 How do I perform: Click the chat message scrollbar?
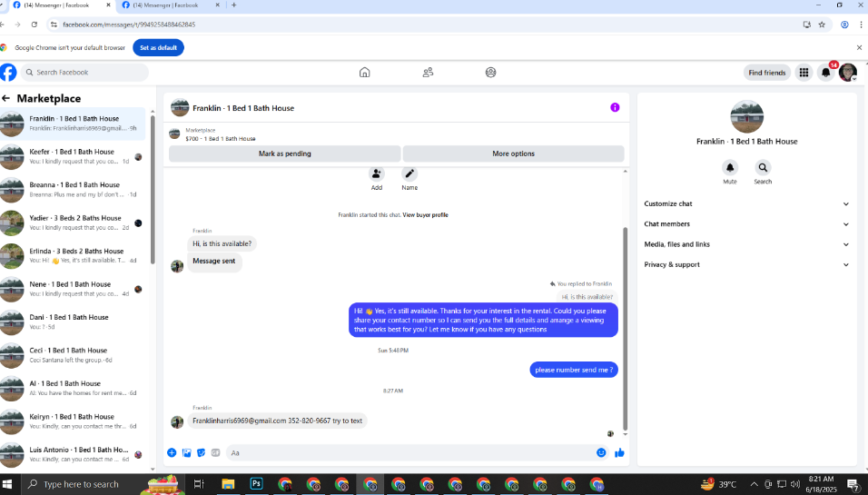click(x=625, y=329)
